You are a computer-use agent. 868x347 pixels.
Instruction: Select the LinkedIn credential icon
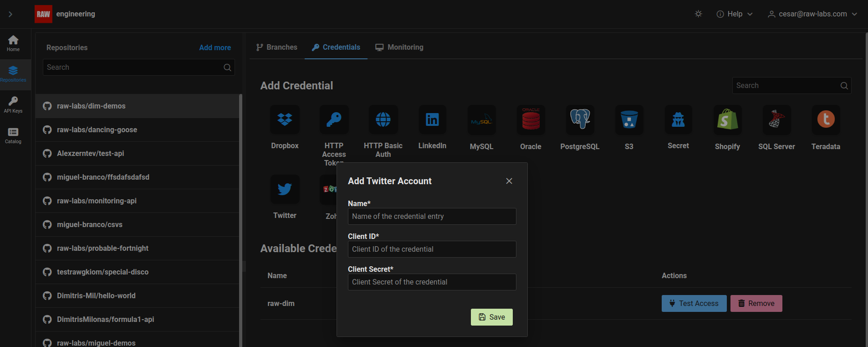tap(432, 119)
